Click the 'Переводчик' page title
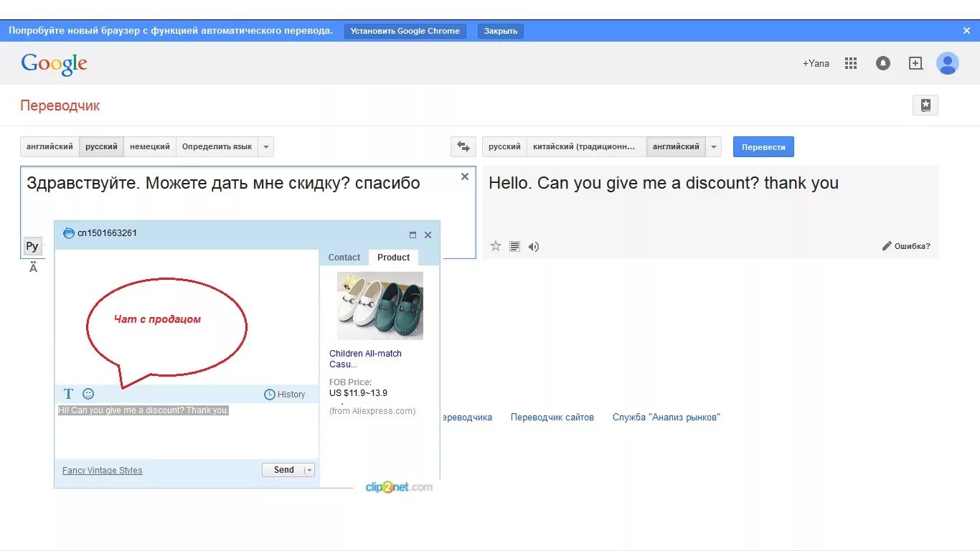Image resolution: width=980 pixels, height=551 pixels. pos(60,105)
